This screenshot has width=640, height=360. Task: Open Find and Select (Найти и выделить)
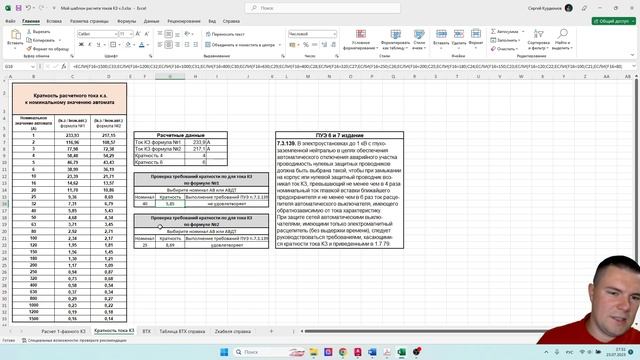coord(562,40)
